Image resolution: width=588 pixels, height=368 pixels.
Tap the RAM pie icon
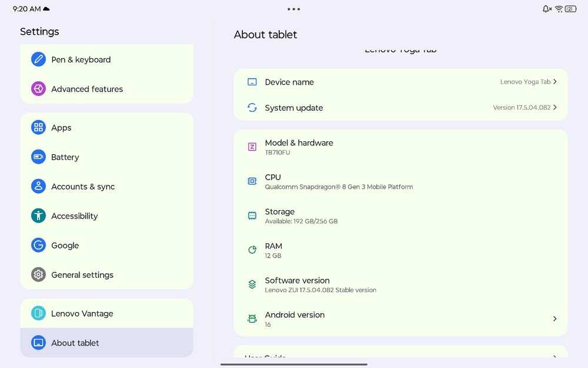(252, 250)
